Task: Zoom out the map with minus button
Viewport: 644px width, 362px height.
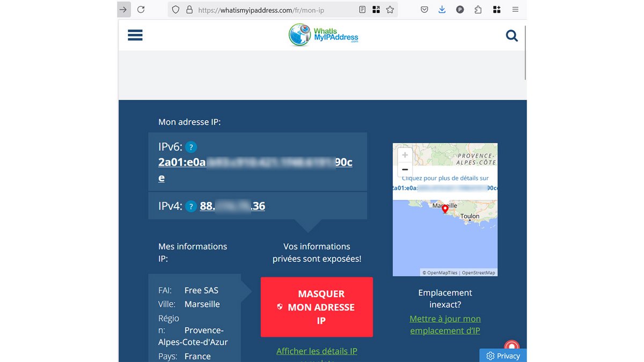Action: 405,169
